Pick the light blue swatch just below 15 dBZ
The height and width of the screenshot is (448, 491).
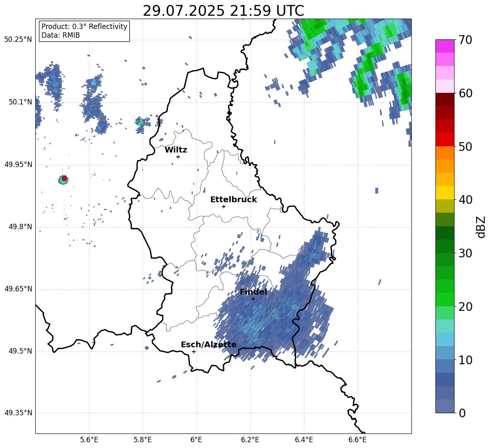pyautogui.click(x=445, y=339)
